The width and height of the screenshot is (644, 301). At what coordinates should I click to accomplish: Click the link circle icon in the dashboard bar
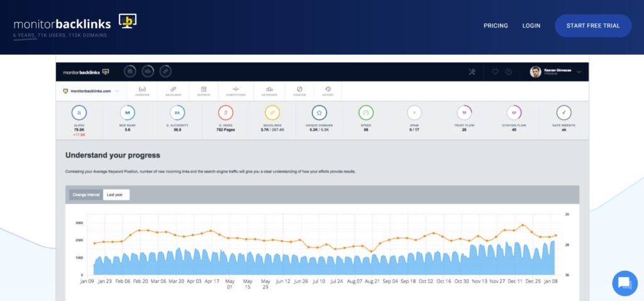(165, 72)
